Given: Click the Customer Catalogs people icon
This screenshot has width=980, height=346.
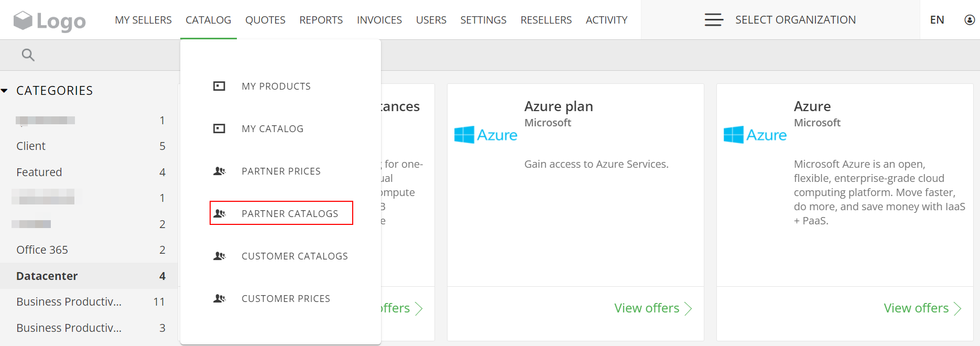Looking at the screenshot, I should pos(219,256).
